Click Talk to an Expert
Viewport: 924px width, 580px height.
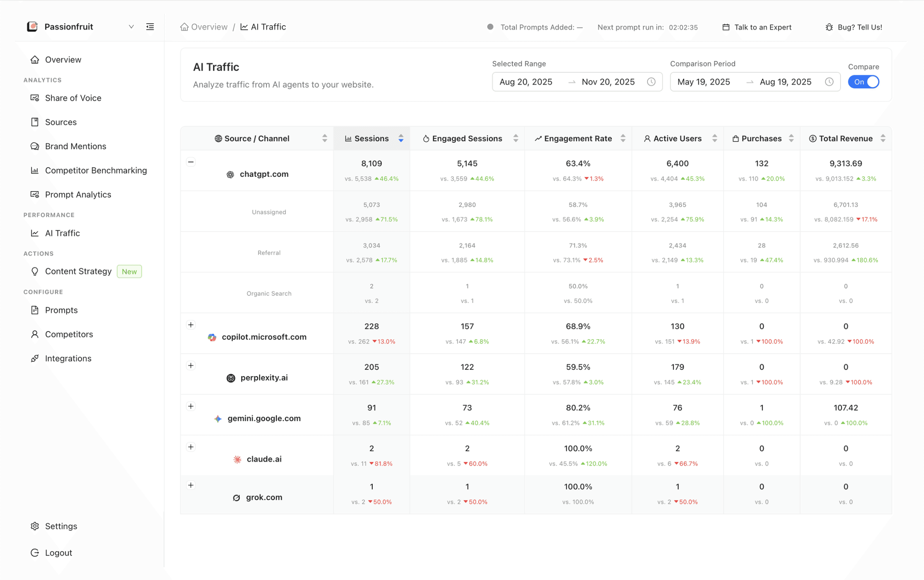[763, 27]
